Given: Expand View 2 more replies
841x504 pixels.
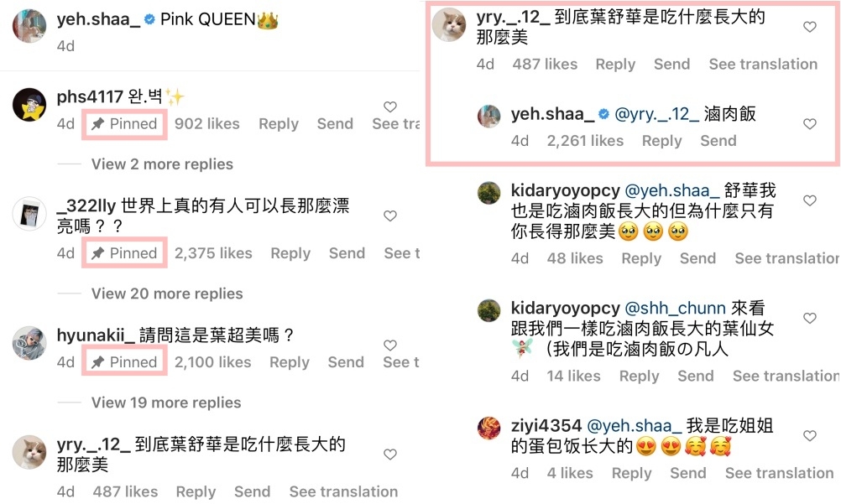Looking at the screenshot, I should pyautogui.click(x=162, y=164).
